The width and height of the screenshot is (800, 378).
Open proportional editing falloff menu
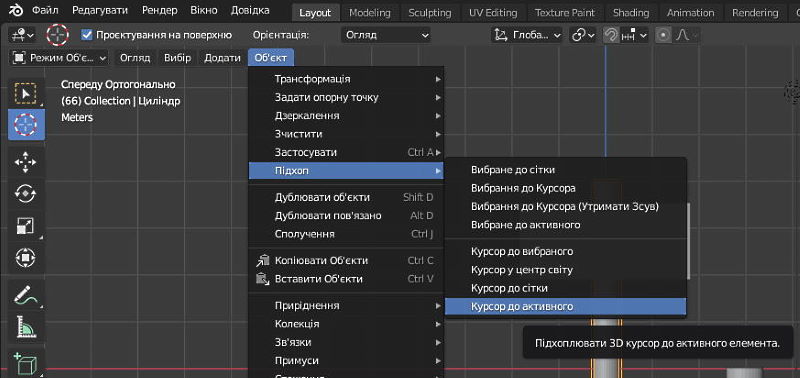click(x=686, y=35)
